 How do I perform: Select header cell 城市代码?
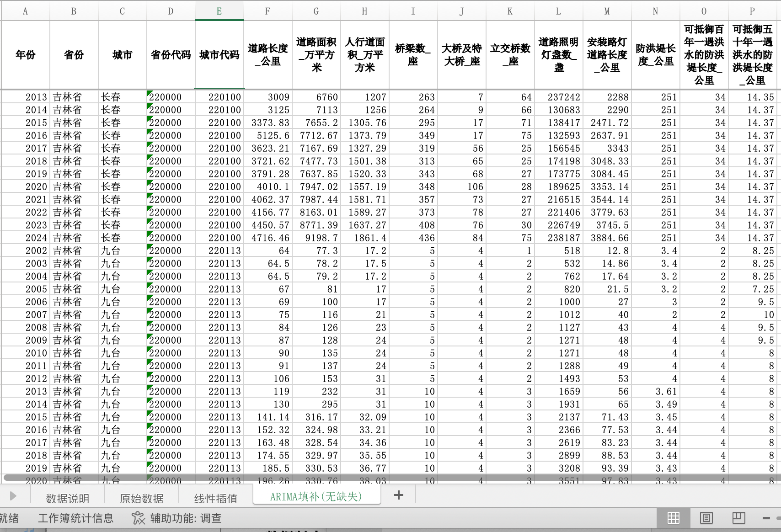click(219, 55)
